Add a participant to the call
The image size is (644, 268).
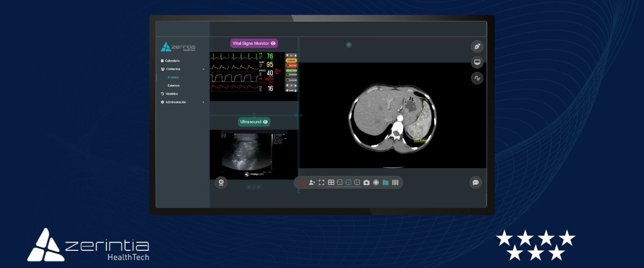click(312, 183)
